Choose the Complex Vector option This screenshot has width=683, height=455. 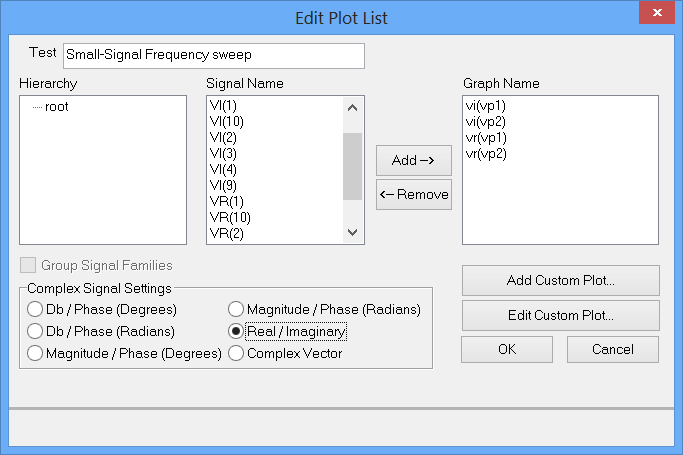pos(237,353)
